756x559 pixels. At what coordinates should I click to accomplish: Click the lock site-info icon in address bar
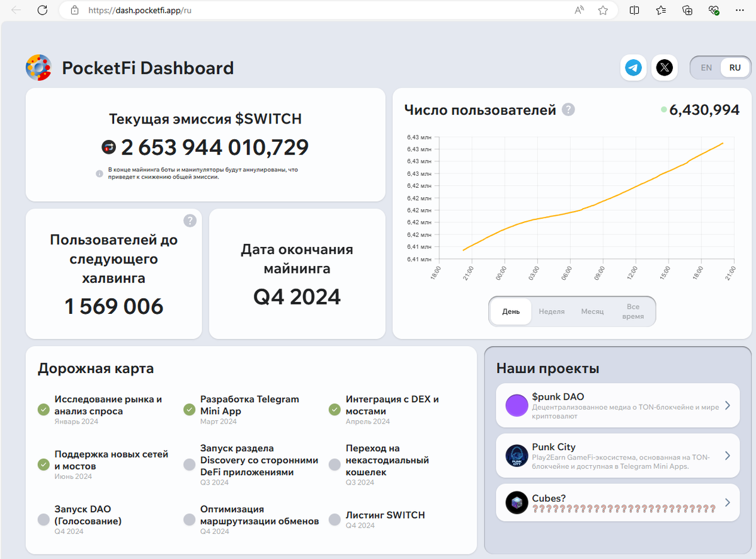click(x=74, y=10)
